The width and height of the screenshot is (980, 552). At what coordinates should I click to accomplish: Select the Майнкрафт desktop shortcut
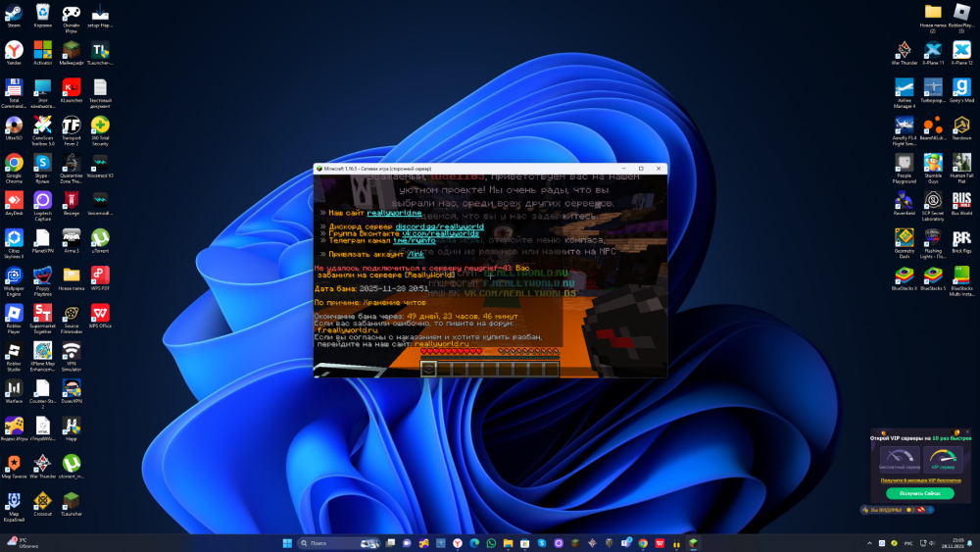[x=72, y=53]
